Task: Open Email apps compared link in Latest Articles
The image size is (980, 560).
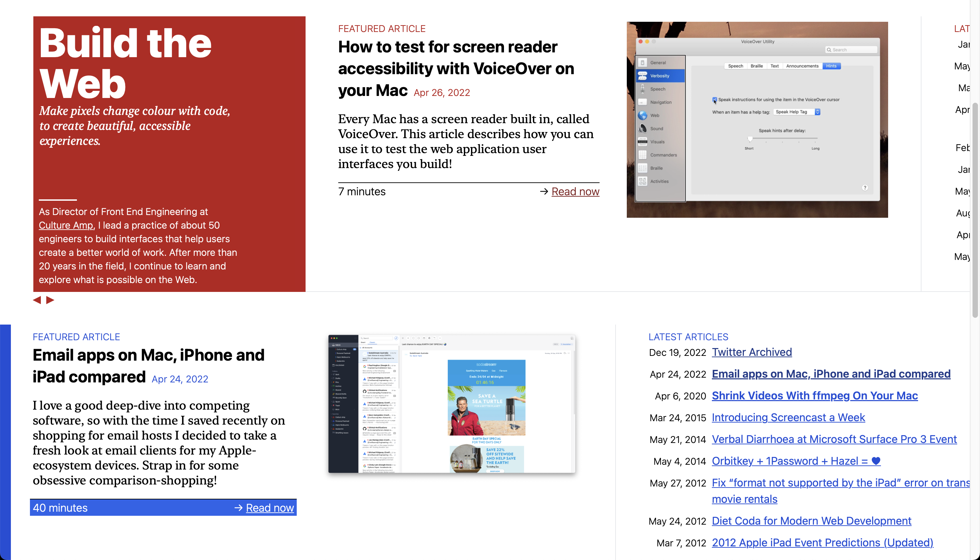Action: click(x=831, y=374)
